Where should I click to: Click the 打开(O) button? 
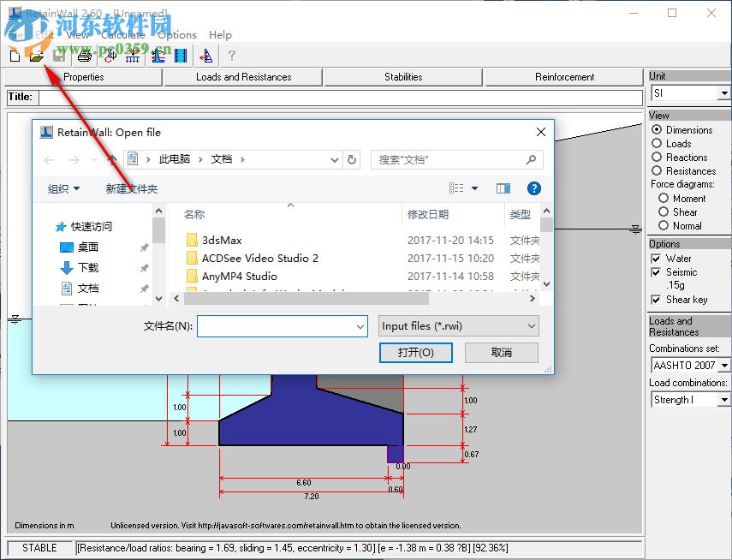click(x=415, y=352)
